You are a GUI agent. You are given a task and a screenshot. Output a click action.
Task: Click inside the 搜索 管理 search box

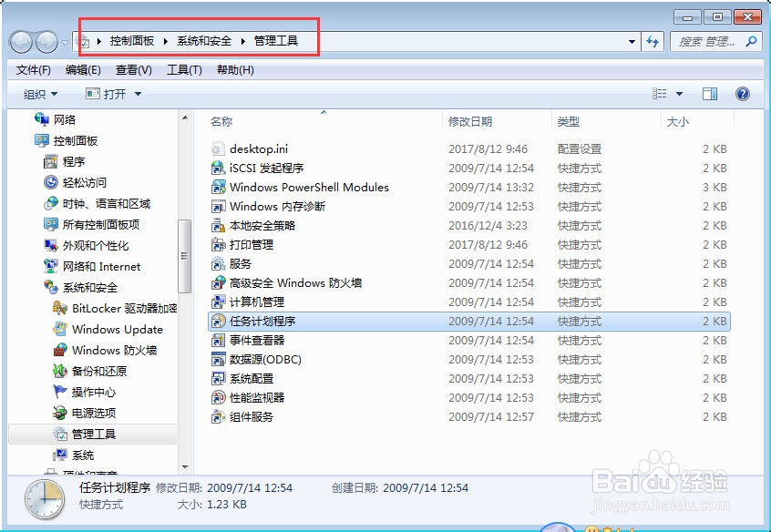(706, 42)
